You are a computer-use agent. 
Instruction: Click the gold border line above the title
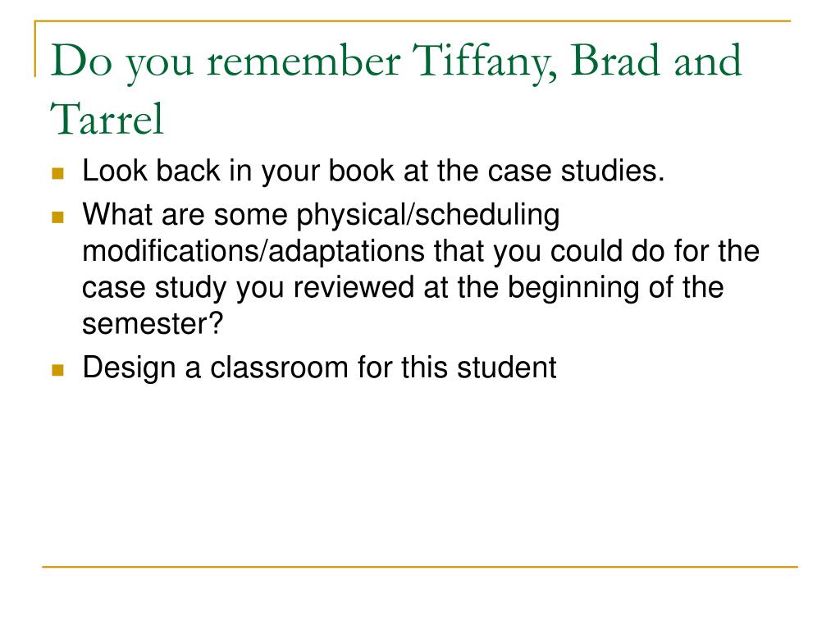[413, 21]
